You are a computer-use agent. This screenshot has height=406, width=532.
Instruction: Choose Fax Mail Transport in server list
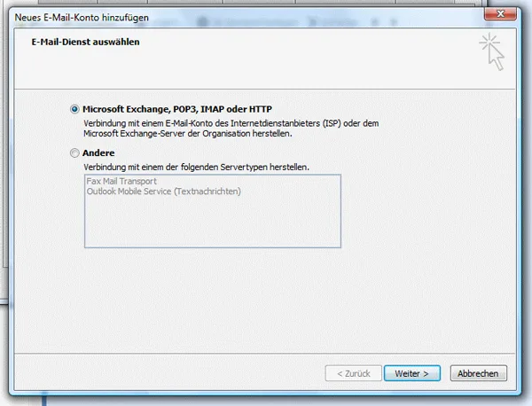[x=121, y=181]
